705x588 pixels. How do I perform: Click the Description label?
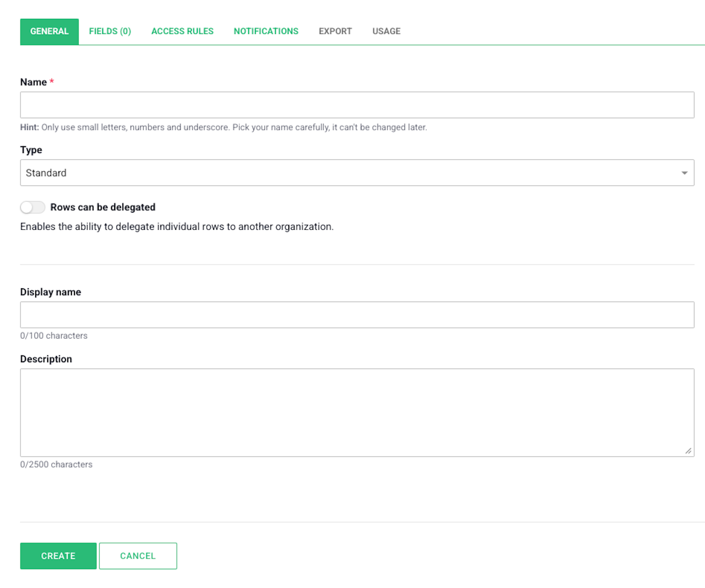coord(46,359)
